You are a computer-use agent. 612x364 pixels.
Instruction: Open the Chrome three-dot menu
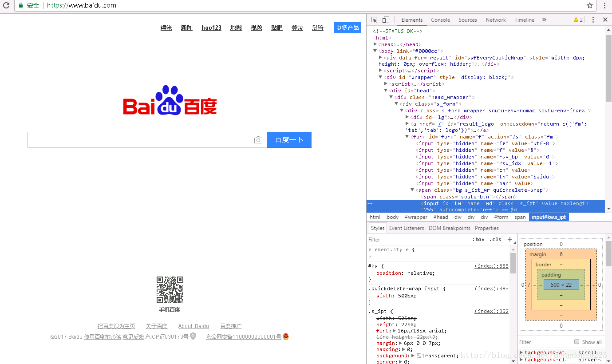click(x=604, y=5)
